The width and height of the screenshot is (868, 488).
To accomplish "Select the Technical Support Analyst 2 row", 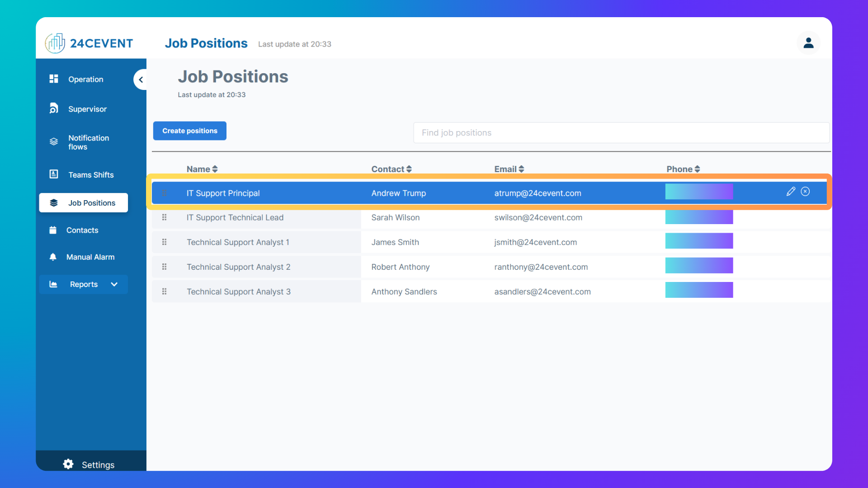I will click(491, 267).
